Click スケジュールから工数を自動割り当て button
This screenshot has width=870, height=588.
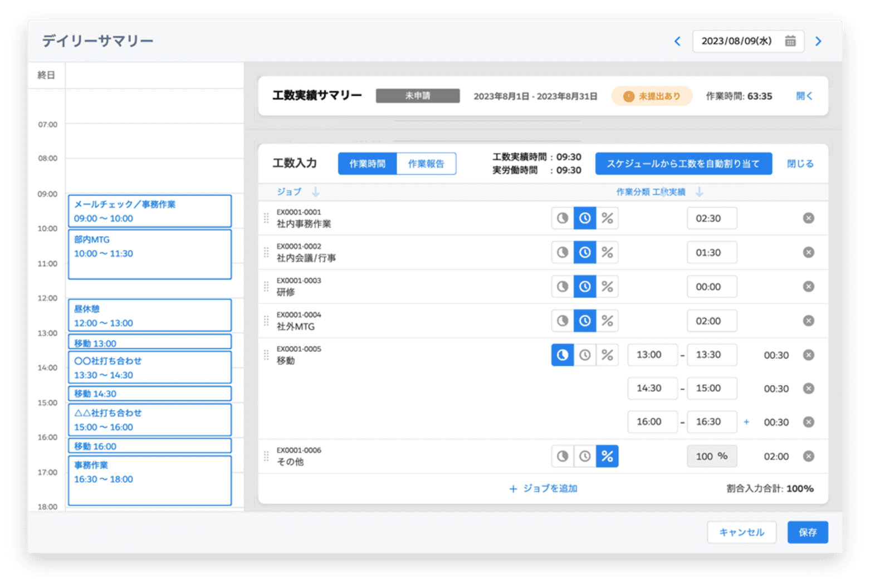683,164
